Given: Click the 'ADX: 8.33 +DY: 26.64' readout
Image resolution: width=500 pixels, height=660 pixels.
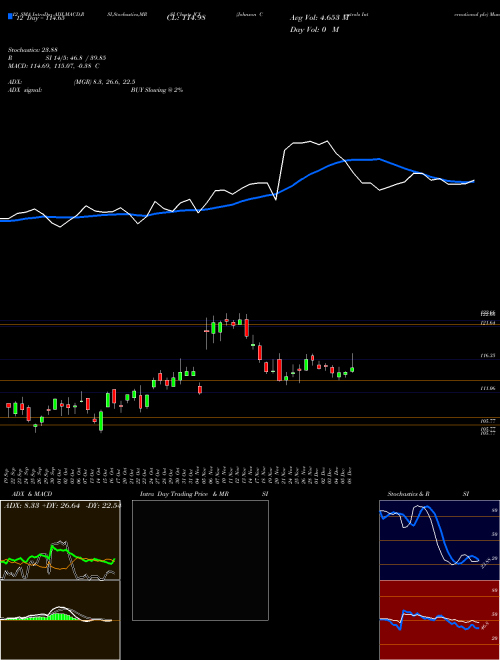Looking at the screenshot, I should point(44,506).
